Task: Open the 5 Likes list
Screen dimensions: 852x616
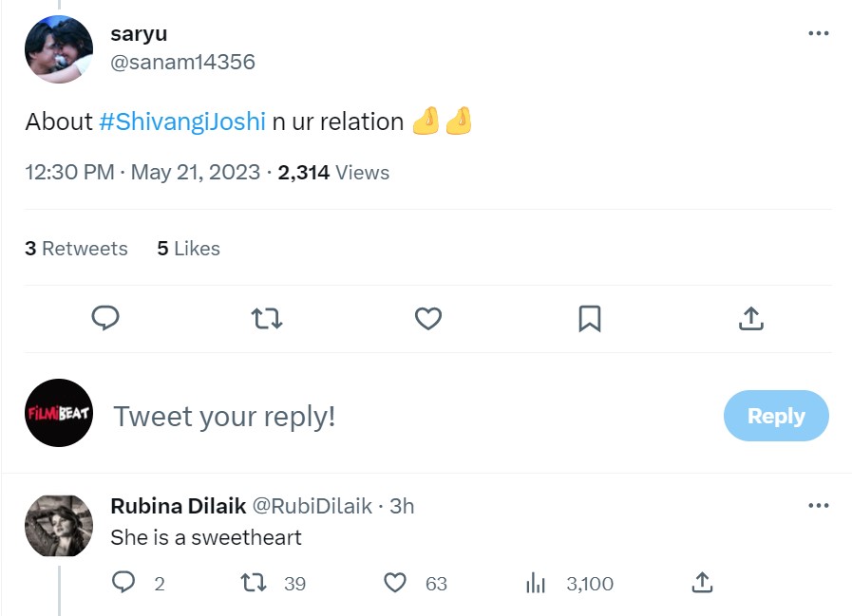Action: (x=188, y=248)
